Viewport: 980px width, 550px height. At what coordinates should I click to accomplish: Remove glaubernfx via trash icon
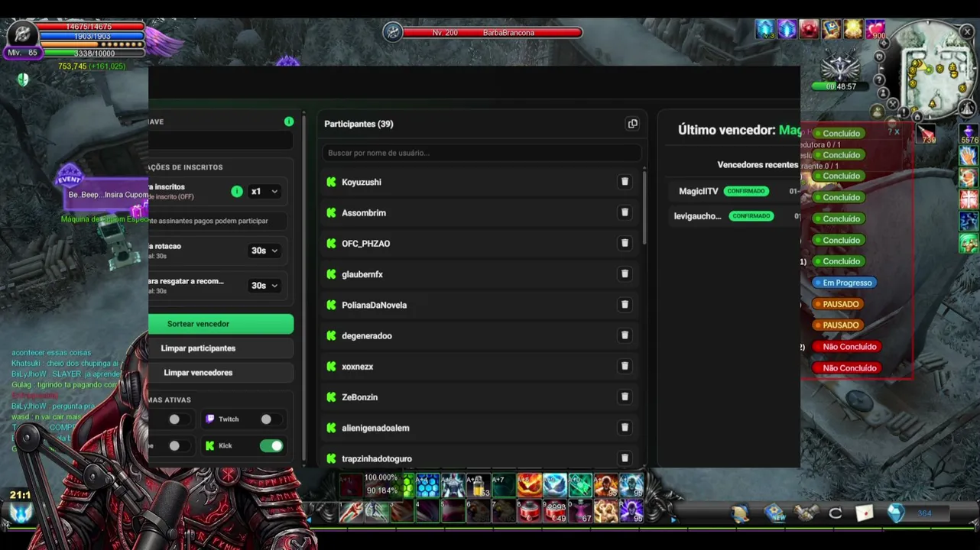[625, 273]
